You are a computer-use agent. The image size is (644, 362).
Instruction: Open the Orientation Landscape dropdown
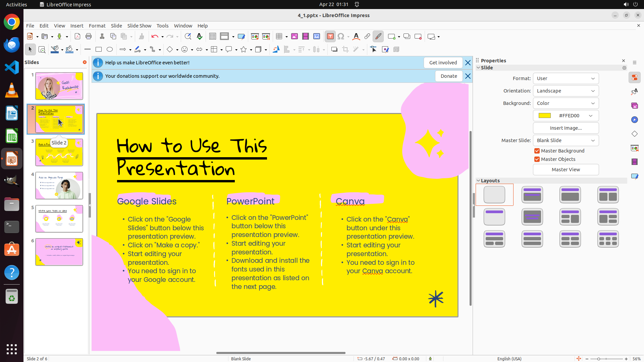coord(566,91)
